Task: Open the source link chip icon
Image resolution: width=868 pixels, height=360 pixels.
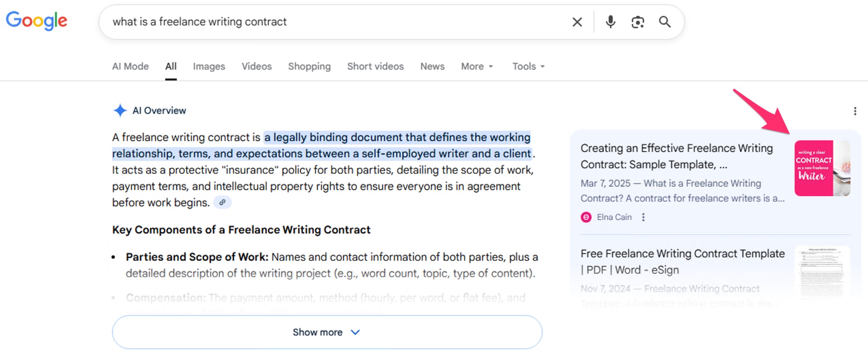Action: [222, 202]
